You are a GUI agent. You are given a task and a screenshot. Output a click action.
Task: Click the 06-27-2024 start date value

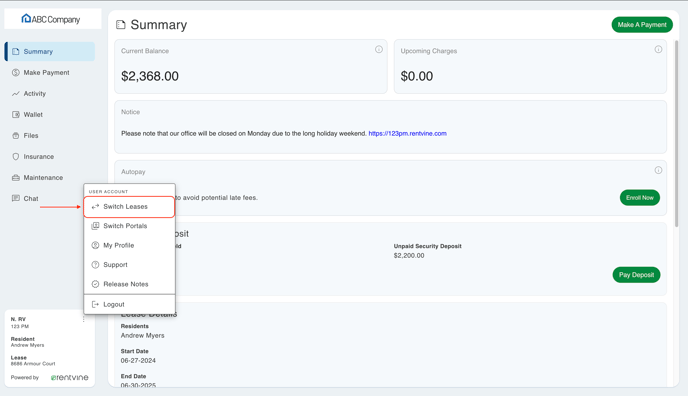tap(138, 360)
